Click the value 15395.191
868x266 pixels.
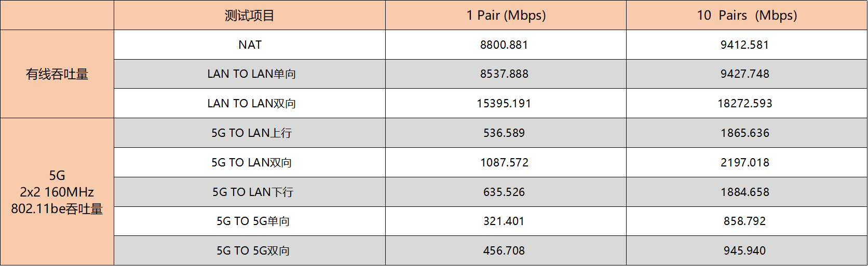click(x=504, y=104)
